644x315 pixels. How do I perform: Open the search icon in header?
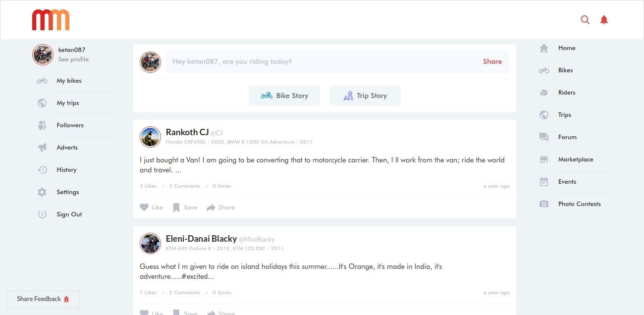click(x=585, y=20)
